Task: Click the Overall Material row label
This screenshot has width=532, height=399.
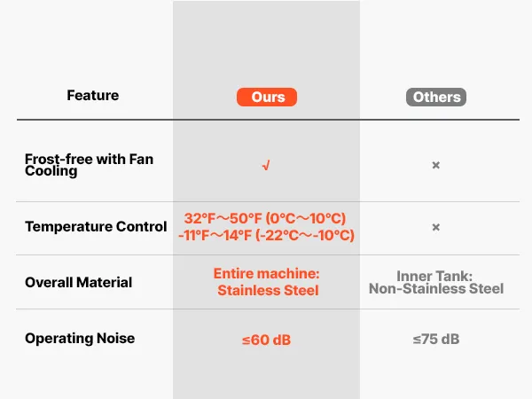Action: [x=78, y=282]
